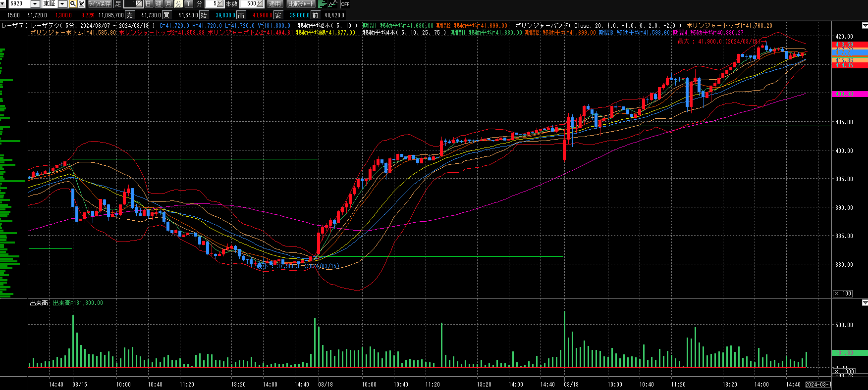Open the 比較チャート comparison chart
Image resolution: width=868 pixels, height=390 pixels.
[301, 4]
